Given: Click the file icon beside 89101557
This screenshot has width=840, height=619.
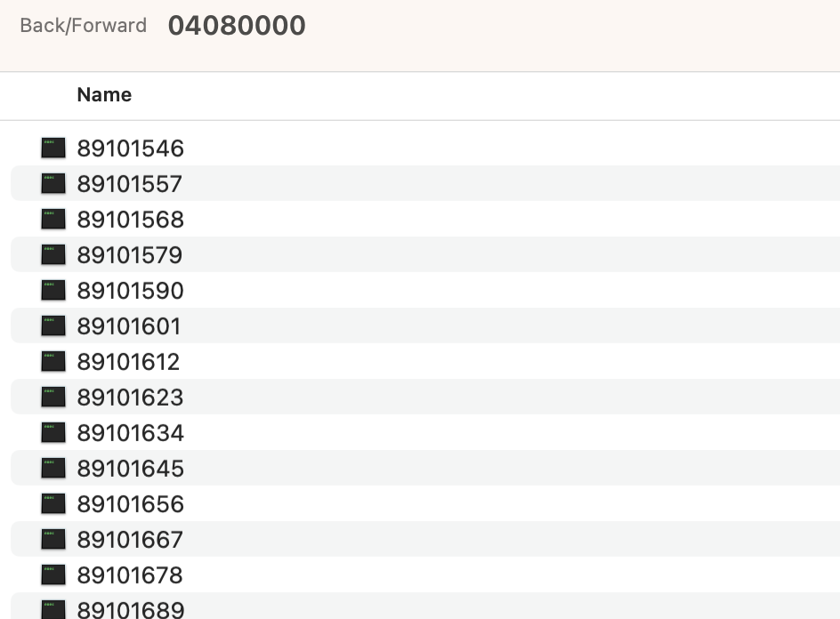Looking at the screenshot, I should 53,183.
